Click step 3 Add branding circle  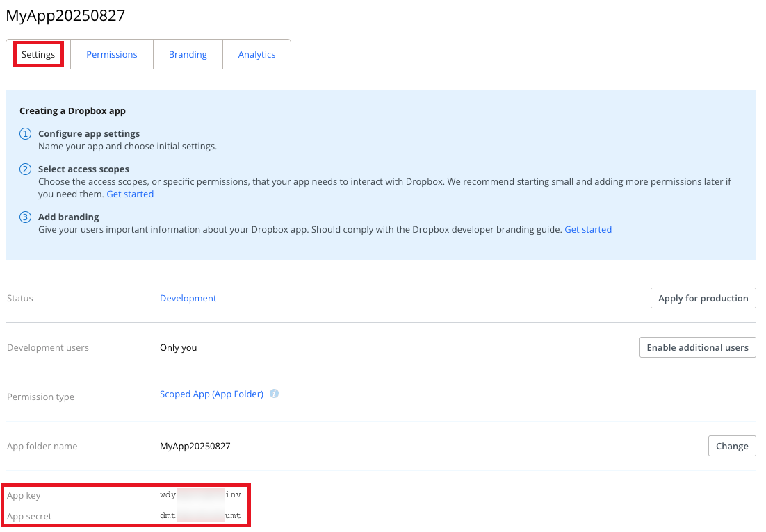(26, 217)
